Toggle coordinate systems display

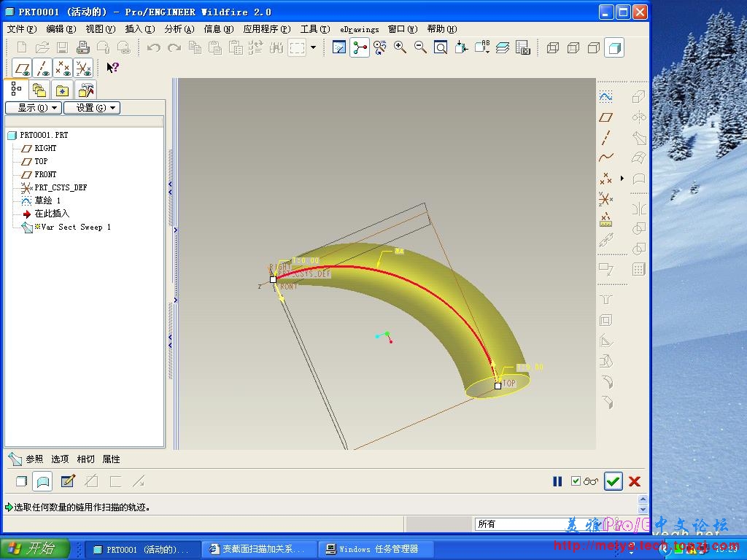(84, 68)
